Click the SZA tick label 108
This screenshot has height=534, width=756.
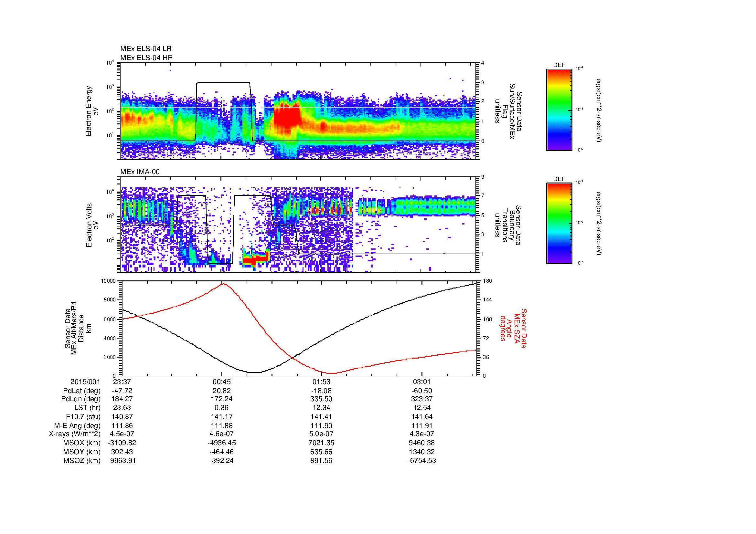[487, 319]
